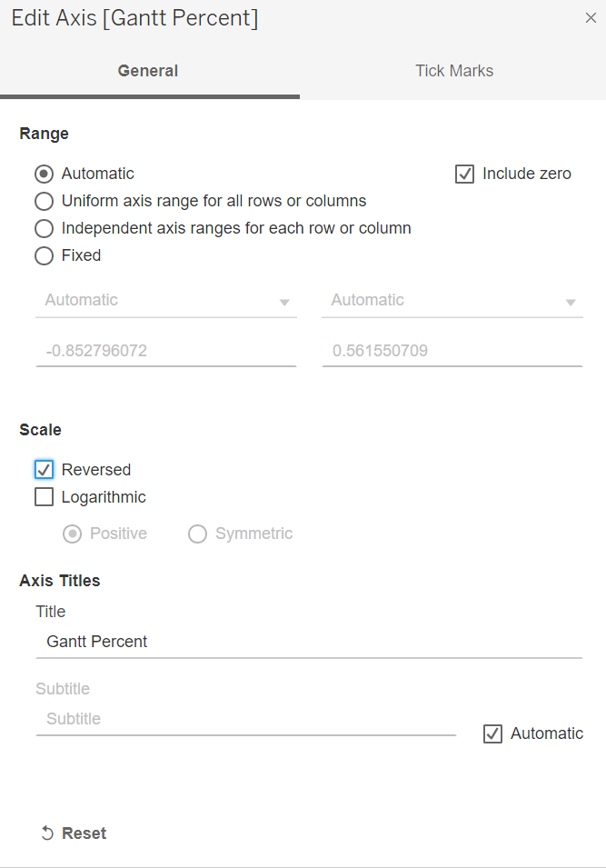606x868 pixels.
Task: Toggle the Automatic subtitle checkbox
Action: tap(492, 733)
